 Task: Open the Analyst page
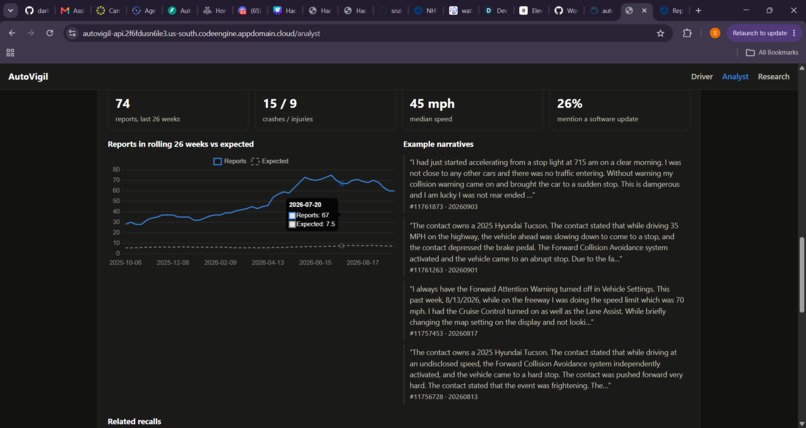pos(735,77)
